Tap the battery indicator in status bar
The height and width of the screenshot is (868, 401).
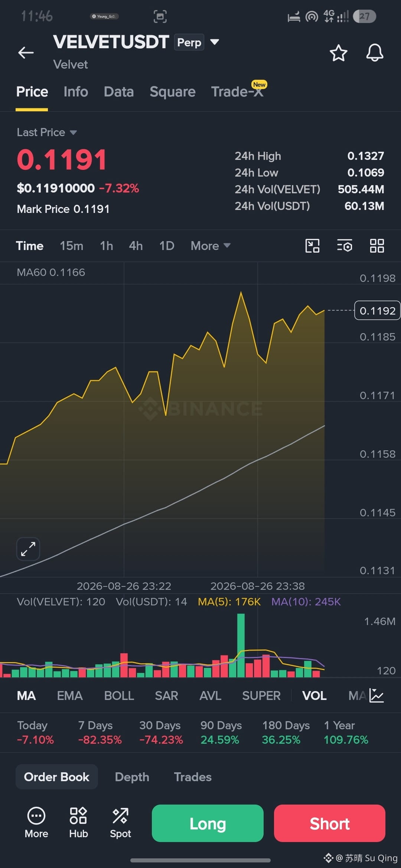tap(365, 16)
